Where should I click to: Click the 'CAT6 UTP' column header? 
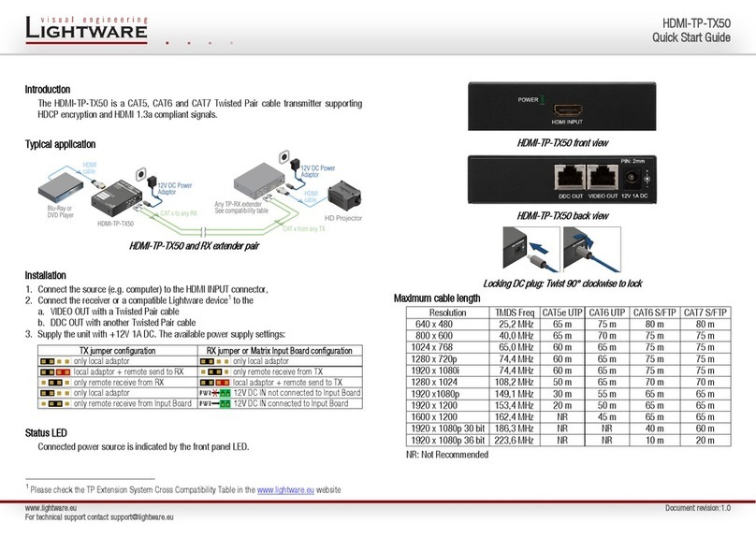coord(607,313)
